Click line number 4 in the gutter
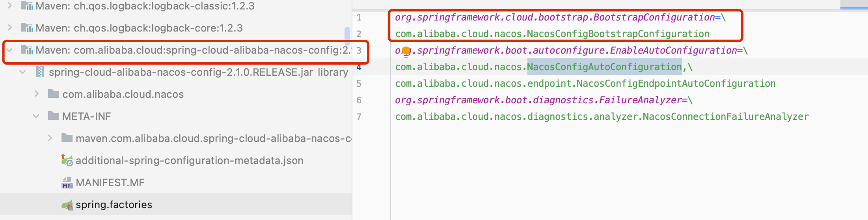 (359, 67)
